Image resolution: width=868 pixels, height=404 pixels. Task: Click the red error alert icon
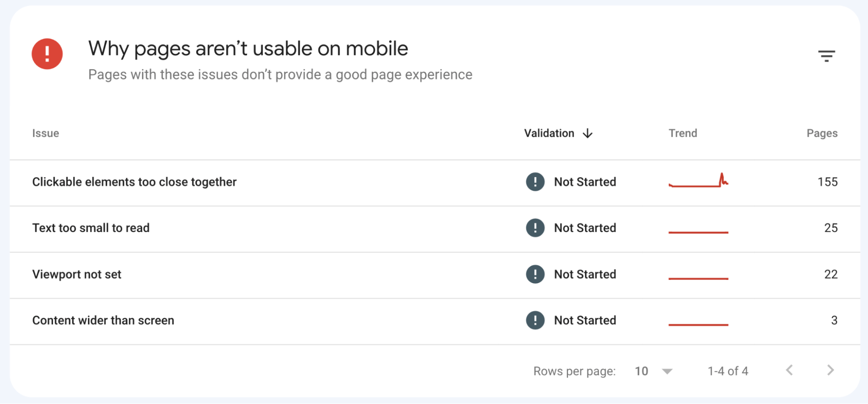click(x=46, y=53)
